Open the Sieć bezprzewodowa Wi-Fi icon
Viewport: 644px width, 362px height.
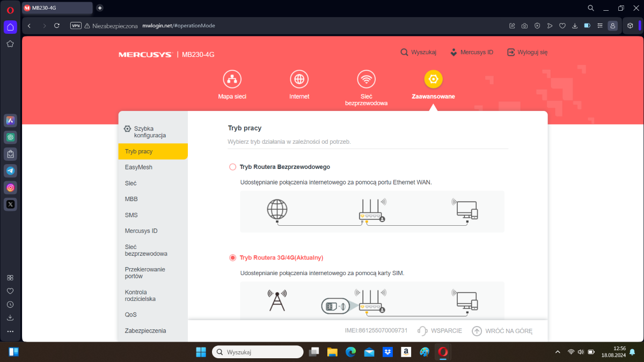point(366,79)
